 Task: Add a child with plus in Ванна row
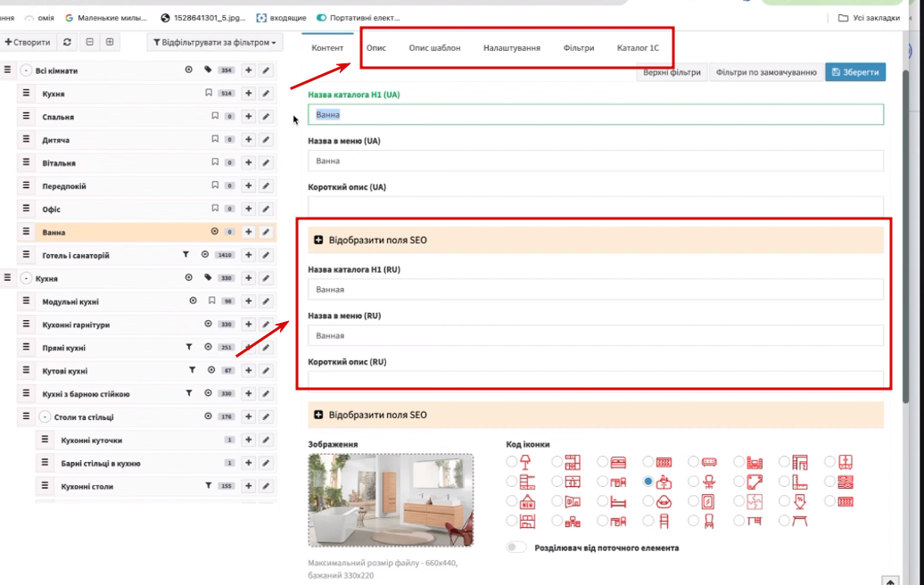pos(248,232)
